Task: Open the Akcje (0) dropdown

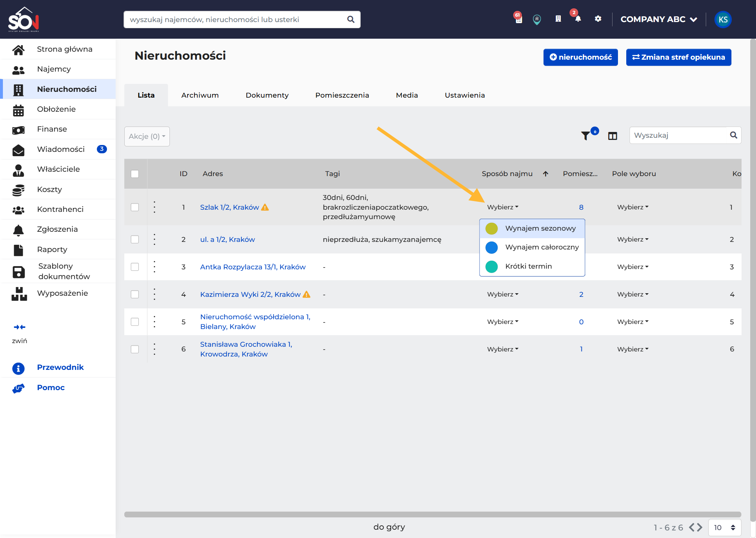Action: (147, 136)
